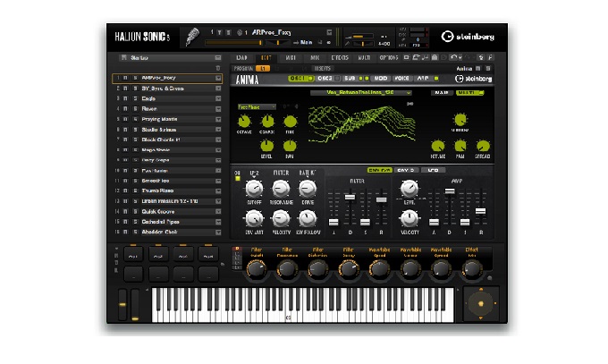Viewport: 608px width, 364px height.
Task: Open the load menu for Quick Groove slot
Action: pos(218,211)
